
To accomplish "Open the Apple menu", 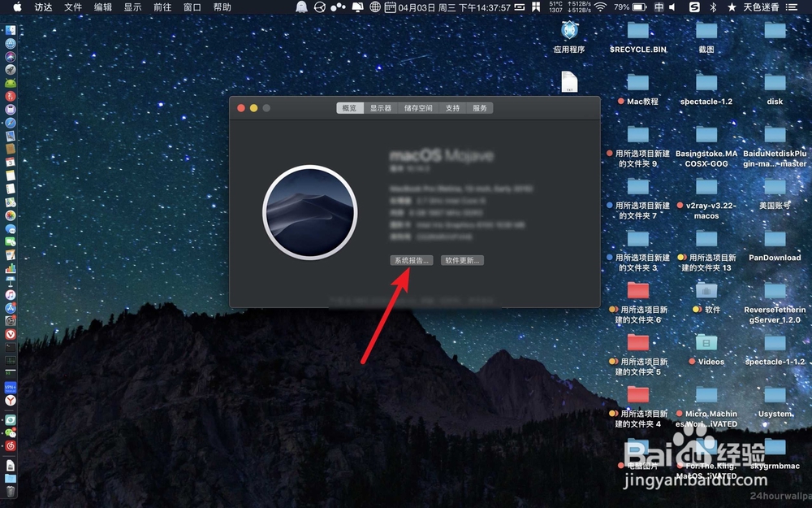I will coord(17,7).
